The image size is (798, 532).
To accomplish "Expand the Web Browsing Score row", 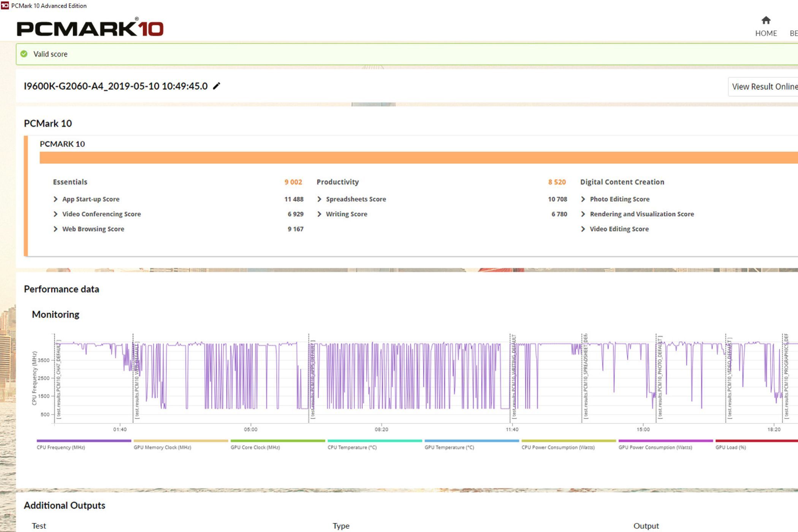I will [55, 229].
